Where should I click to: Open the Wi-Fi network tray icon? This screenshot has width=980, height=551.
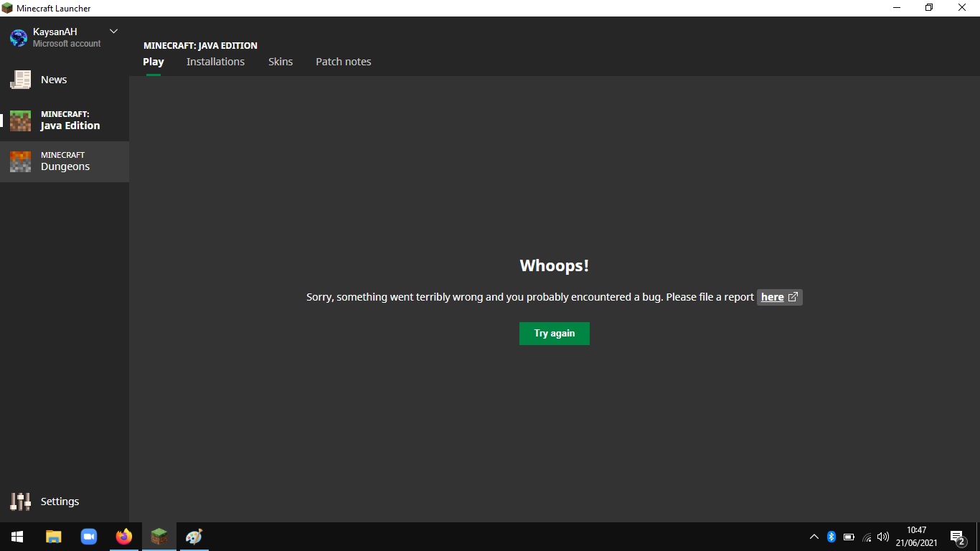coord(867,537)
